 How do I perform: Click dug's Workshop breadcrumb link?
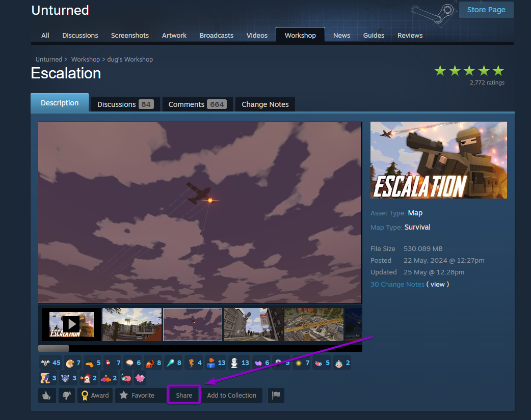tap(130, 59)
